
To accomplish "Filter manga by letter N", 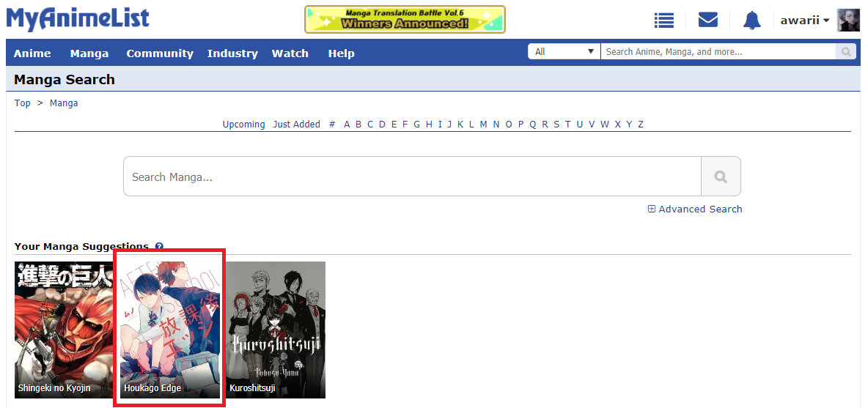I will (496, 125).
